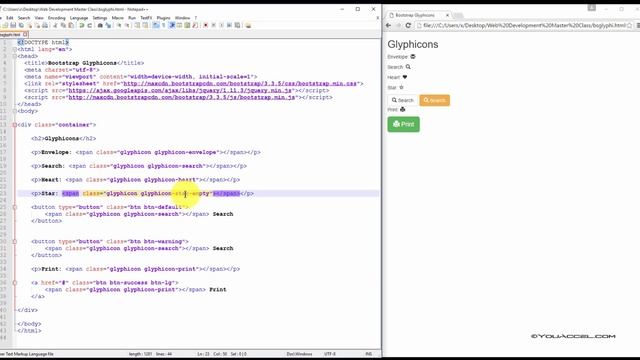Click the UTF-8 encoding in status bar
This screenshot has height=360, width=640.
(x=330, y=354)
